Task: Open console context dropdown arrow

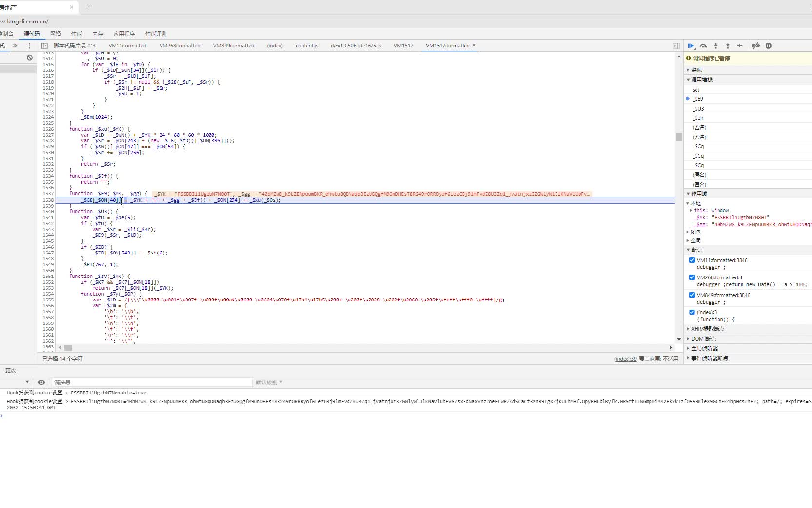Action: (27, 382)
